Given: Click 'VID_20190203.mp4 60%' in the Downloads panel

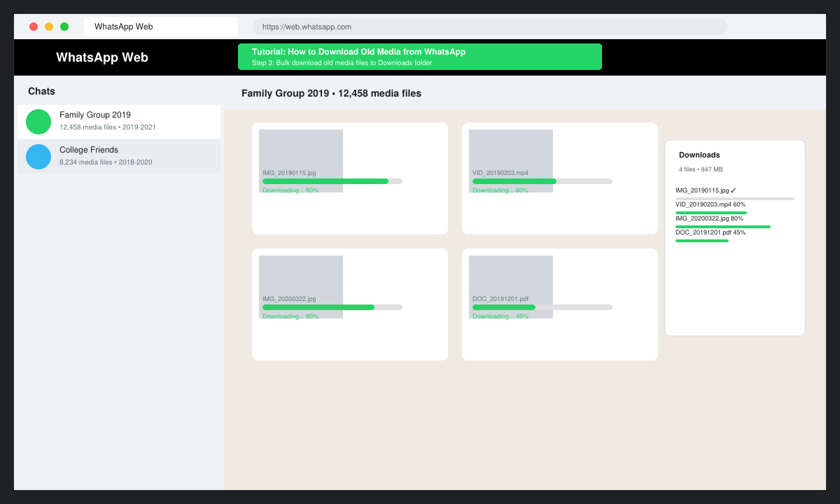Looking at the screenshot, I should 710,204.
